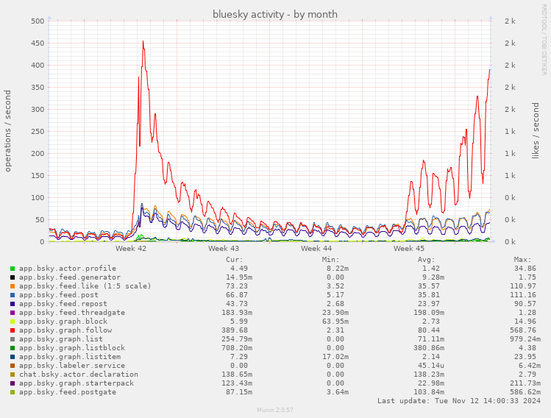The height and width of the screenshot is (418, 551).
Task: Click the Last update timestamp text
Action: click(459, 401)
